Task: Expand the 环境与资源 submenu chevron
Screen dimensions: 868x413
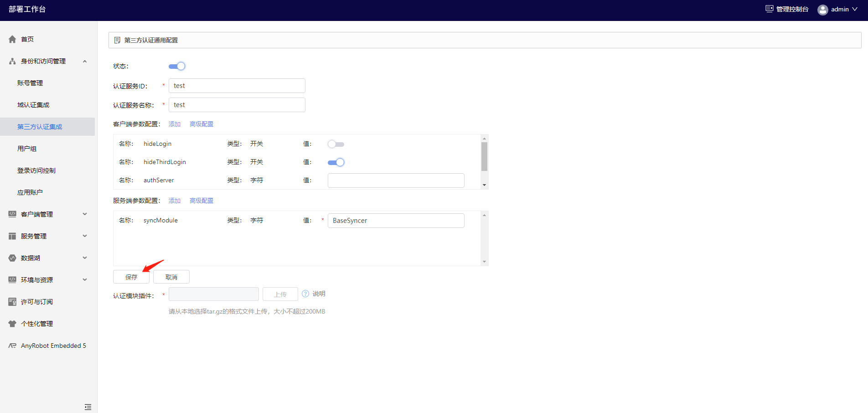Action: tap(85, 280)
